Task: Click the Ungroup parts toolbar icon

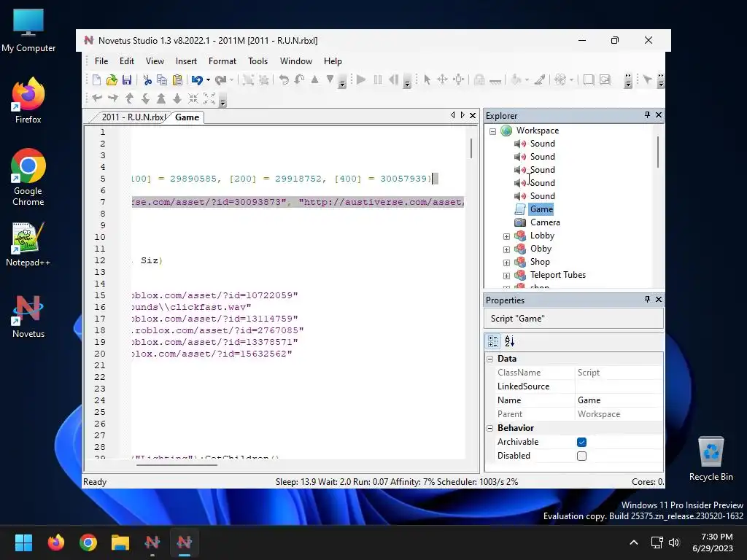Action: (264, 80)
